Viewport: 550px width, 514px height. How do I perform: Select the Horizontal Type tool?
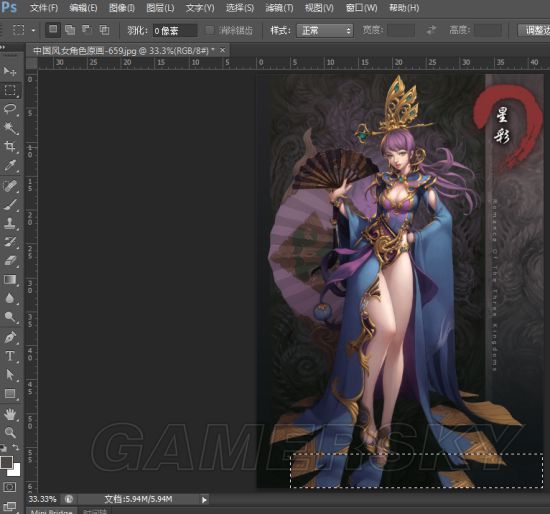(x=9, y=356)
